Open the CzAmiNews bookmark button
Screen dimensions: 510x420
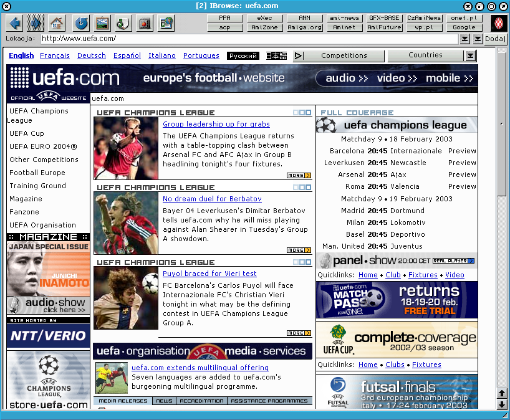point(424,18)
